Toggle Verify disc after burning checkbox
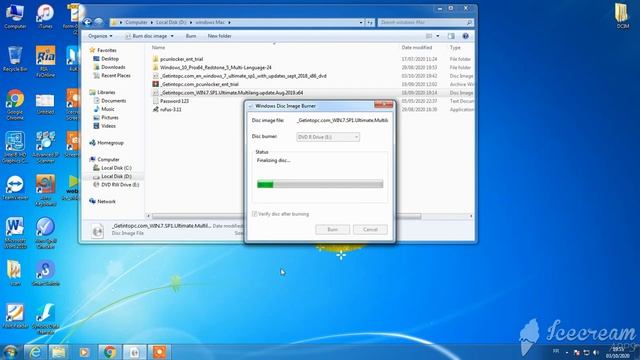Image resolution: width=640 pixels, height=360 pixels. coord(254,214)
